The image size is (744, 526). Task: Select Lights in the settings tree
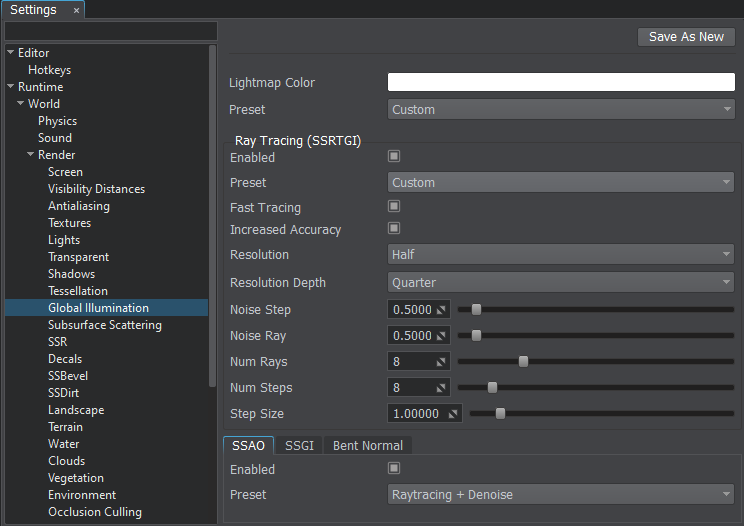[x=64, y=240]
